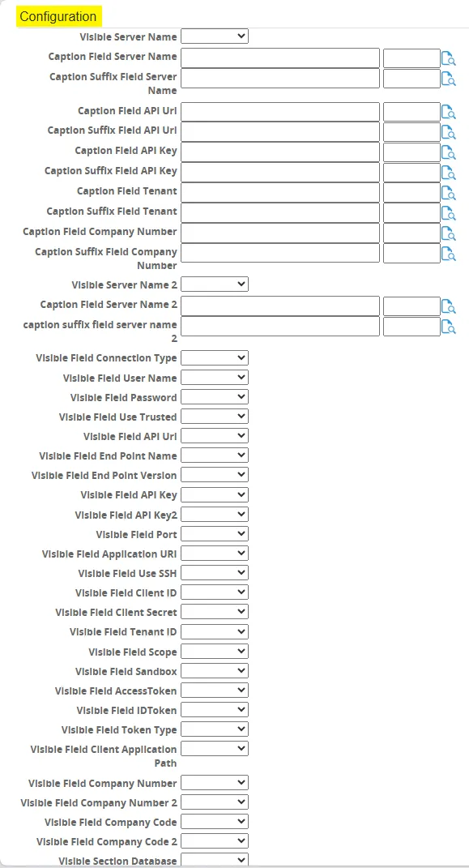This screenshot has height=868, width=469.
Task: Expand Visible Field Connection Type dropdown
Action: tap(215, 358)
